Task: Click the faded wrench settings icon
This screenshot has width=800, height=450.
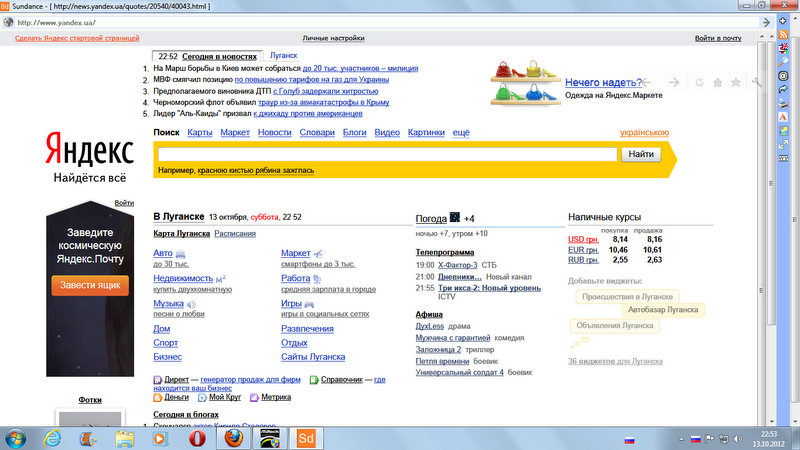Action: coord(756,82)
